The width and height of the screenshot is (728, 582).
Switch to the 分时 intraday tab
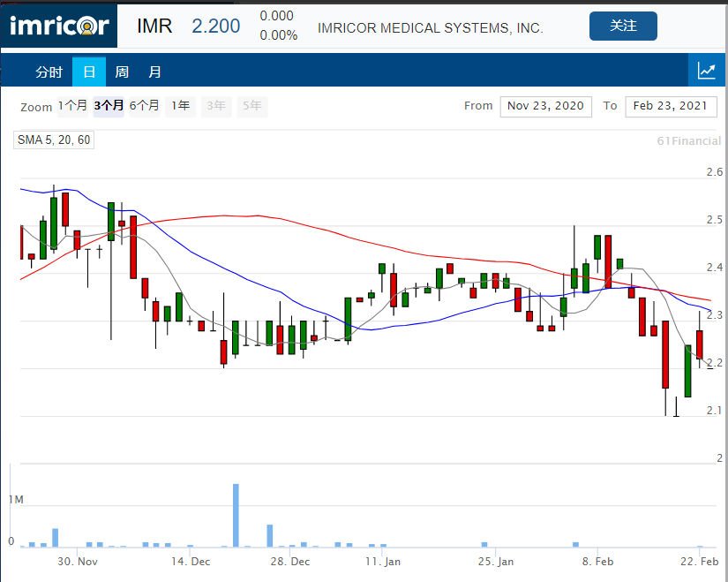click(x=49, y=72)
